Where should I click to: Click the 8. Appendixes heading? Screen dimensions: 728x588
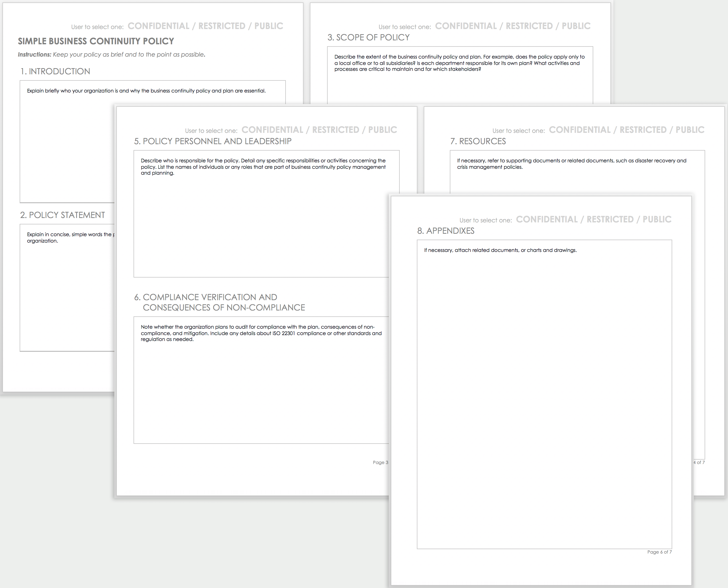tap(446, 231)
